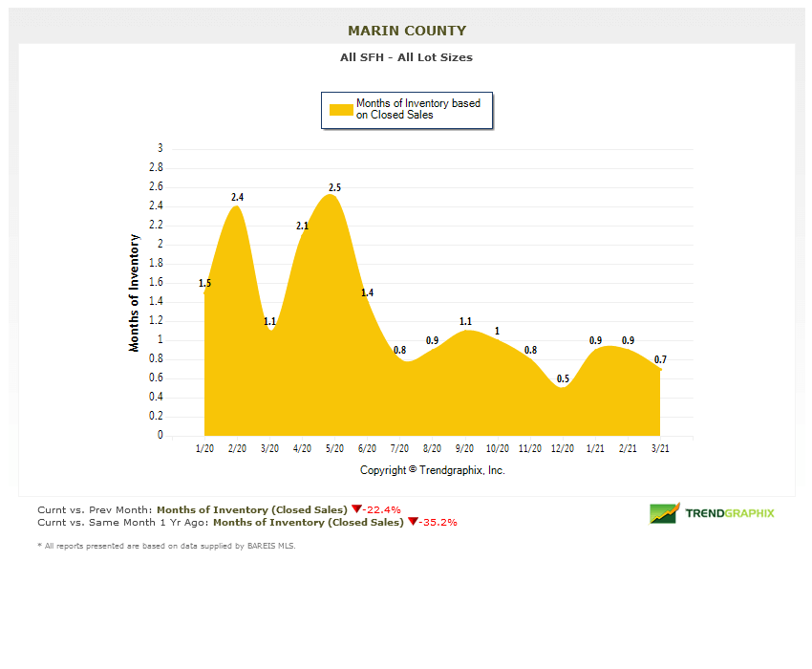Click the Trendgraphix logo chart icon
The width and height of the screenshot is (812, 669).
point(664,513)
